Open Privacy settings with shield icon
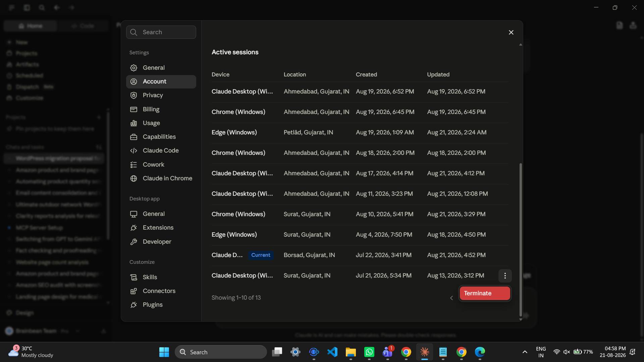The width and height of the screenshot is (644, 362). (x=161, y=95)
